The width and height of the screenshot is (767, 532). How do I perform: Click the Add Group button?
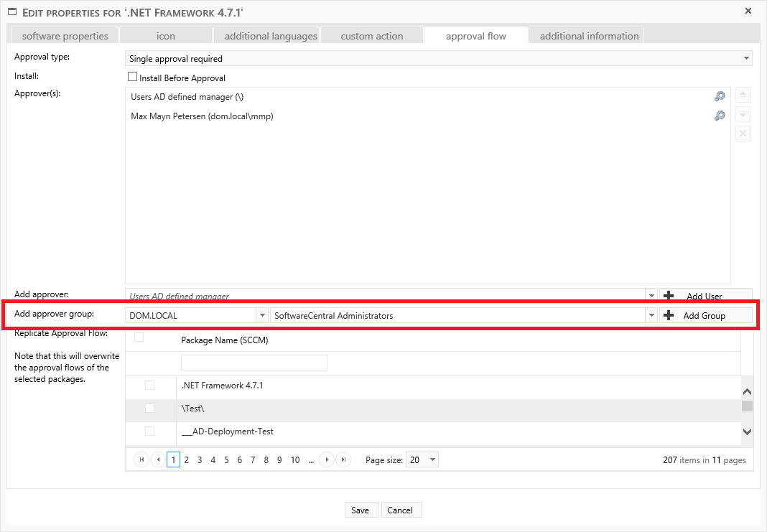click(x=705, y=315)
